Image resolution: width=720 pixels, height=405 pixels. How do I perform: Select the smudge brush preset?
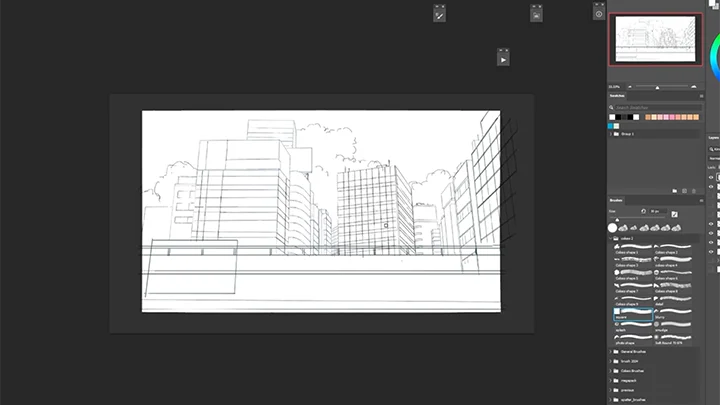point(673,327)
